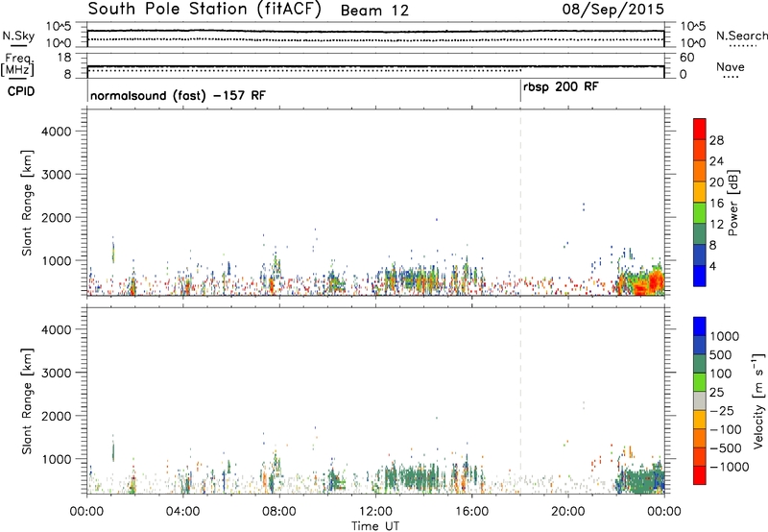The width and height of the screenshot is (768, 532).
Task: Click the gray -25 to 25 Velocity segment
Action: click(700, 400)
